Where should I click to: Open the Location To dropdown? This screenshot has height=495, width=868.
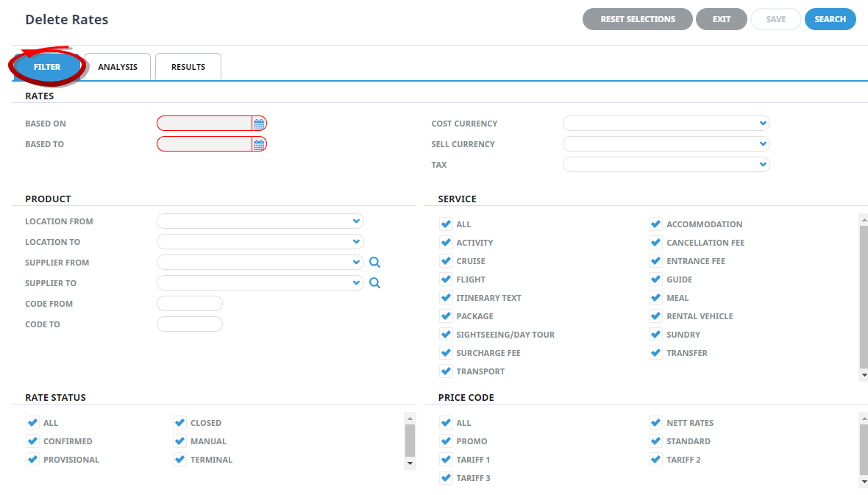coord(260,242)
